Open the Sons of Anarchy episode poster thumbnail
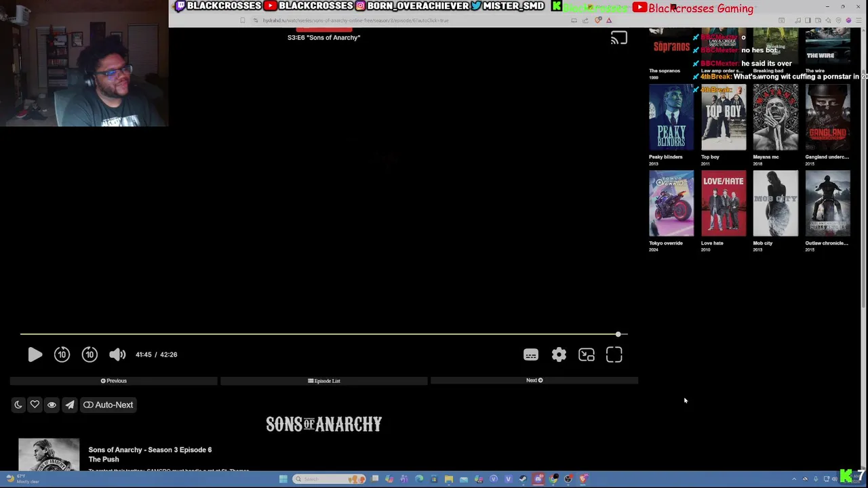 coord(49,455)
